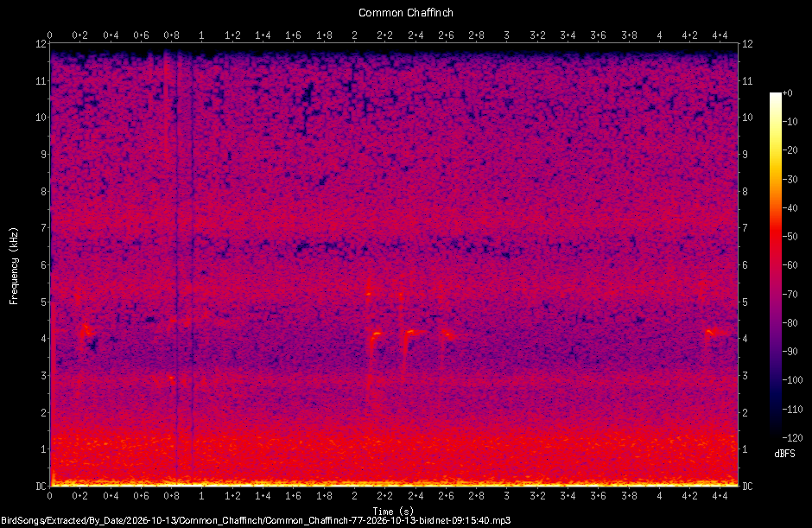
Task: Click the "-30" colorbar label
Action: click(790, 179)
